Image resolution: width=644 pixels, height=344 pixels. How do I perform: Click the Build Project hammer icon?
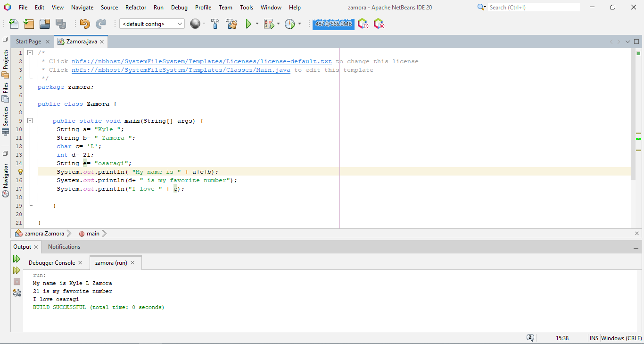[x=215, y=24]
